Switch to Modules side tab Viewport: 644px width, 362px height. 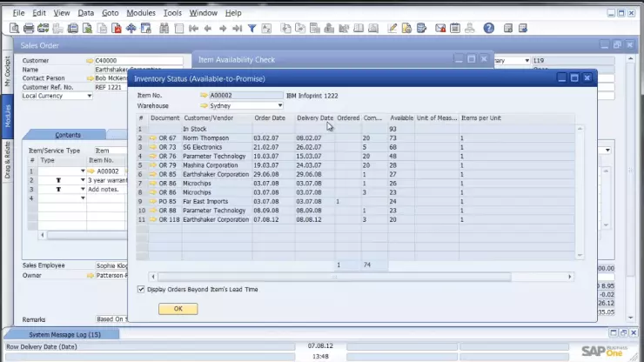tap(7, 116)
